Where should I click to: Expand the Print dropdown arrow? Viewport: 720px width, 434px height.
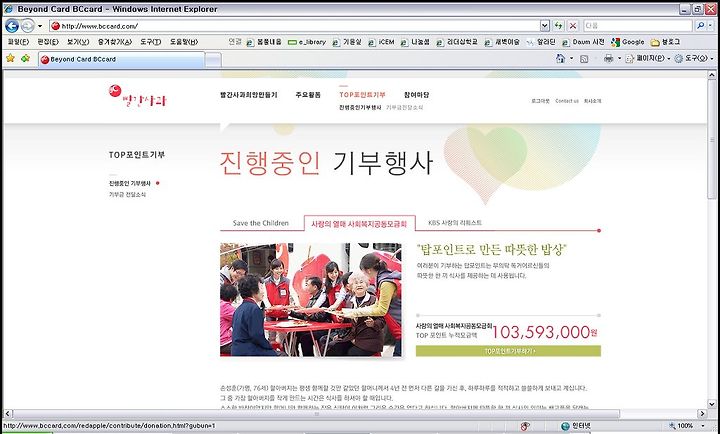pyautogui.click(x=619, y=59)
